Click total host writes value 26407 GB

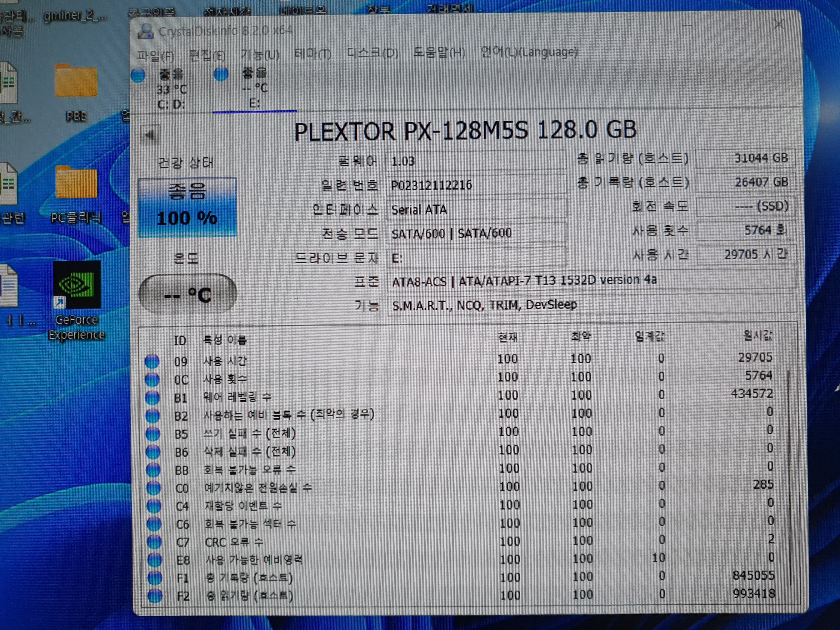click(746, 182)
